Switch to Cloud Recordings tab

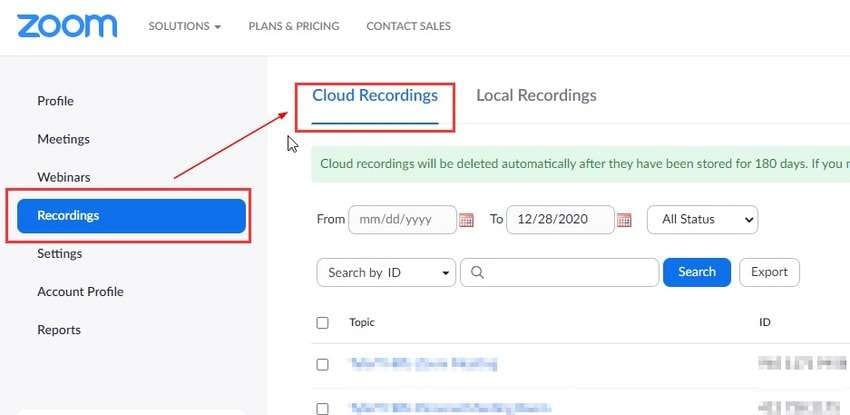(x=375, y=96)
